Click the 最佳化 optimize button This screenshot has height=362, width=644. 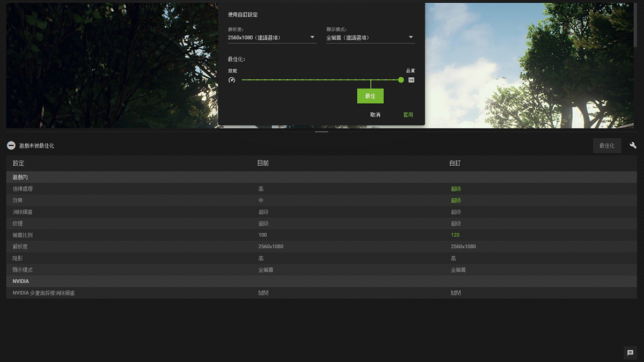click(x=606, y=146)
